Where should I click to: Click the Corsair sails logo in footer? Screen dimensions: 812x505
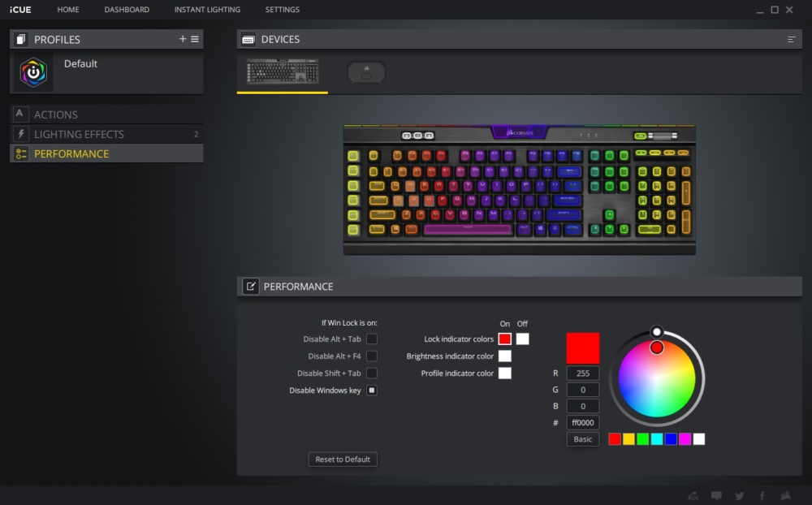pos(786,496)
